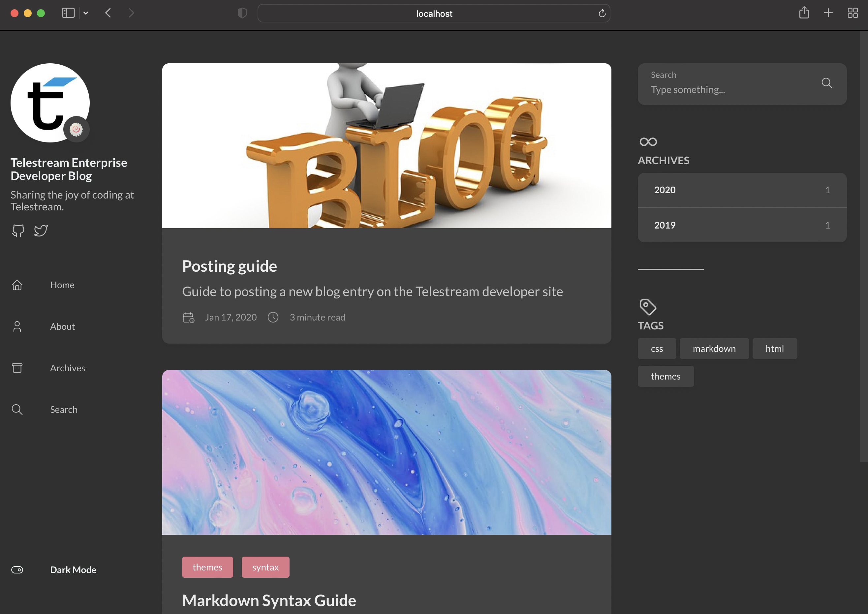Open the Search menu item
Image resolution: width=868 pixels, height=614 pixels.
tap(64, 410)
